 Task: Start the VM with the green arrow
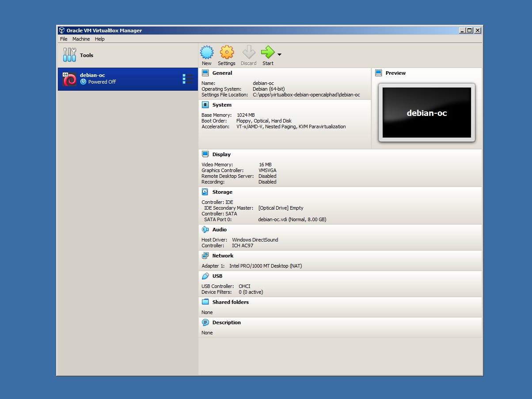(268, 53)
